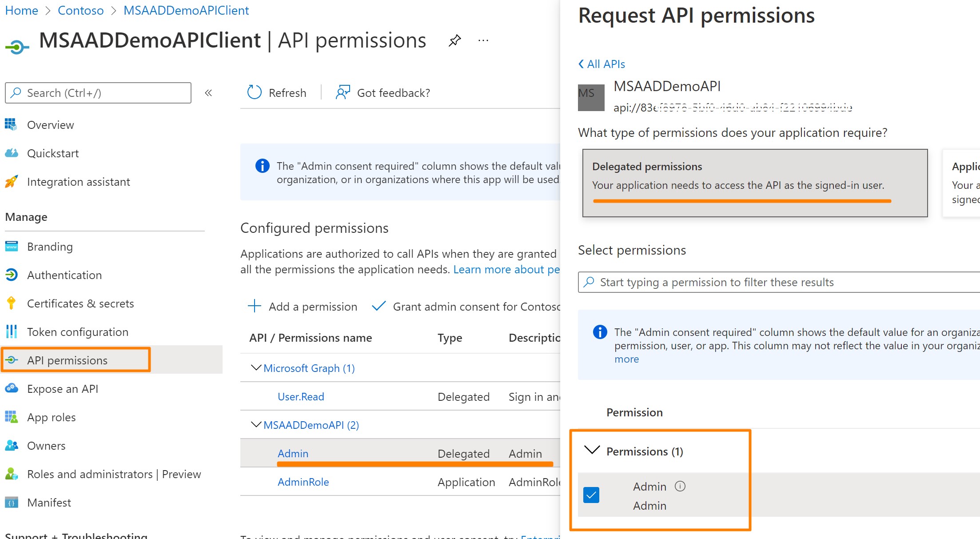
Task: Click Add a permission button
Action: pos(303,307)
